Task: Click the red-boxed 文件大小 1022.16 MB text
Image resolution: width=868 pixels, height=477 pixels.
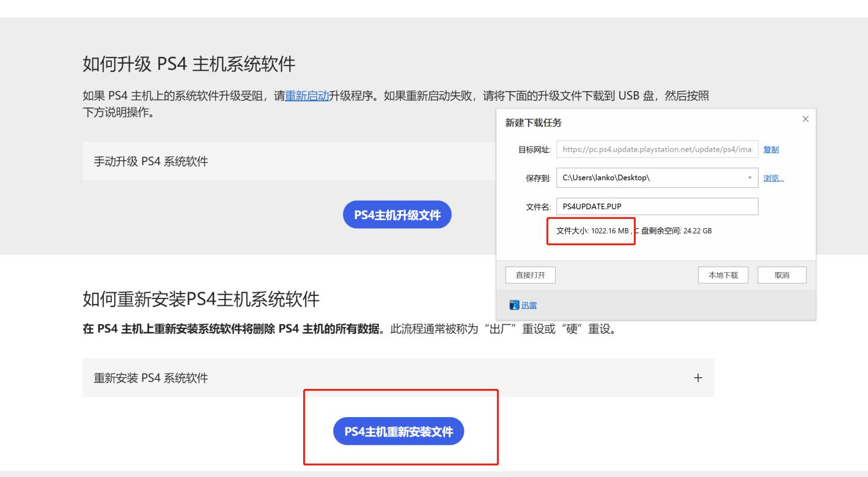Action: click(590, 231)
